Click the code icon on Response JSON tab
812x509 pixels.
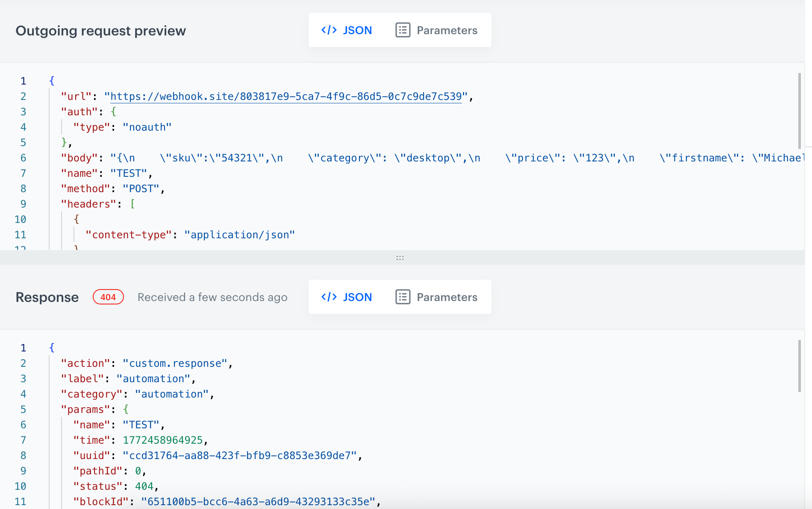pos(329,297)
